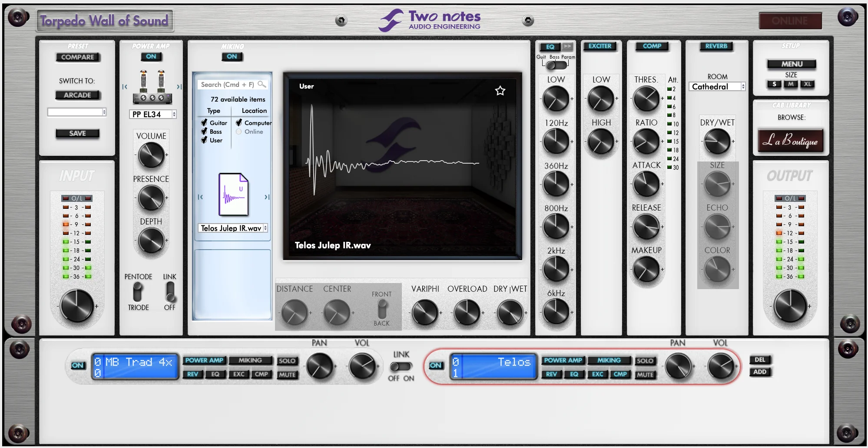Slide the Guit/Bass/Param EQ mode switch
This screenshot has width=868, height=448.
coord(556,65)
